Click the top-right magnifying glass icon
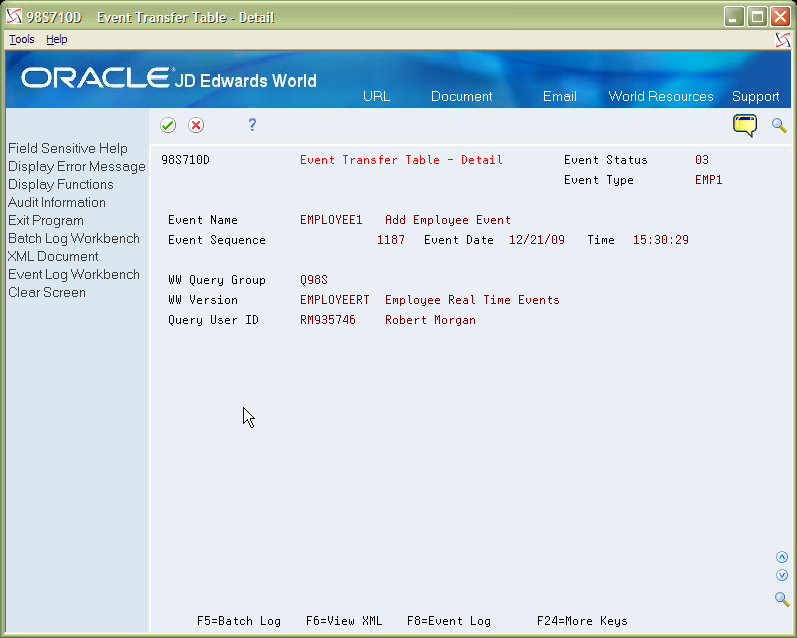Image resolution: width=797 pixels, height=638 pixels. click(x=779, y=125)
